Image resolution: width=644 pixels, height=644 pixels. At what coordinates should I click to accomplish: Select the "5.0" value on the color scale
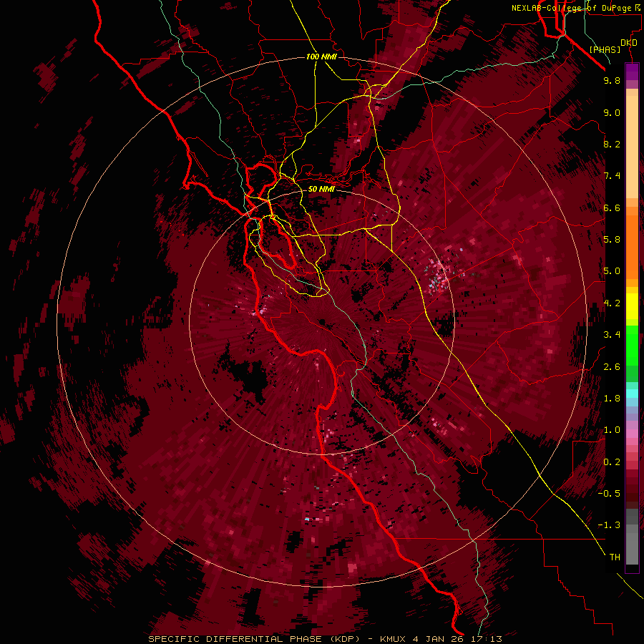(x=612, y=271)
